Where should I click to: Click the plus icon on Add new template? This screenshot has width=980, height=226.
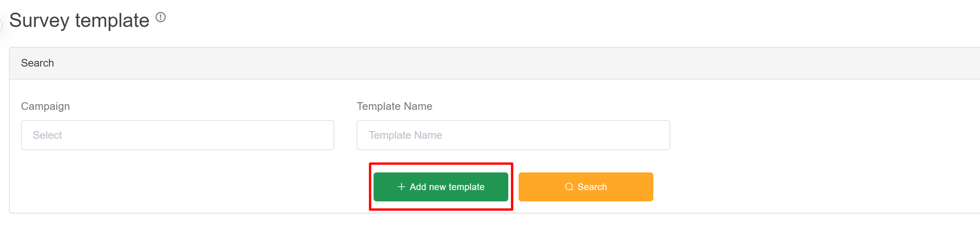401,187
